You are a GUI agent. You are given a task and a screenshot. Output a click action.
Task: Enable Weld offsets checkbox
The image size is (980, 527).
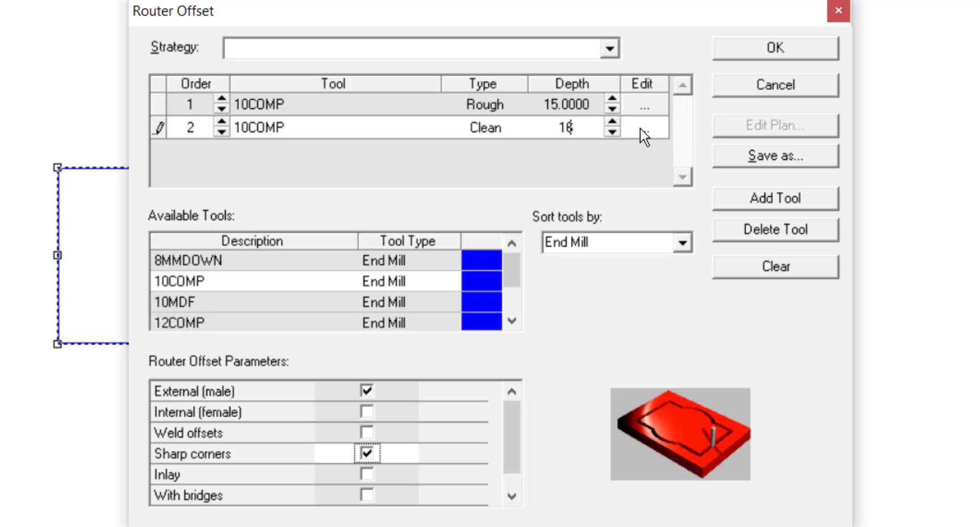tap(366, 433)
